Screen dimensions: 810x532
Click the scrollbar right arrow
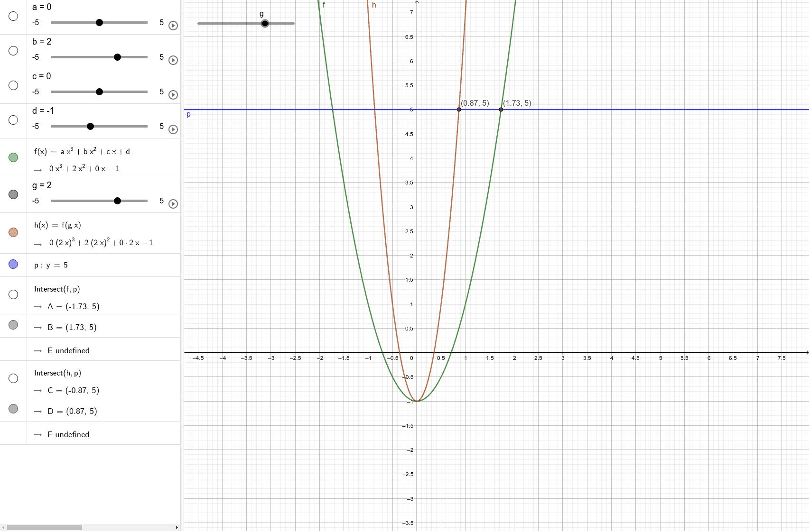click(177, 527)
